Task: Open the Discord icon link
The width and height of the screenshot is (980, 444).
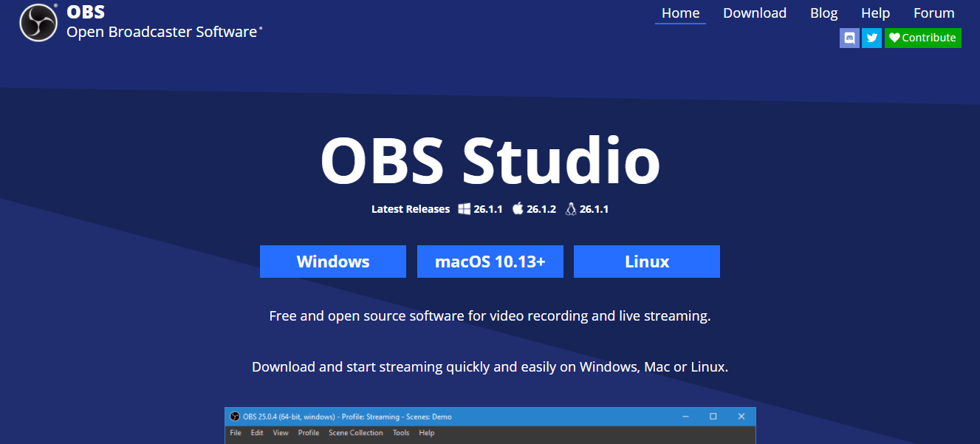Action: tap(849, 38)
